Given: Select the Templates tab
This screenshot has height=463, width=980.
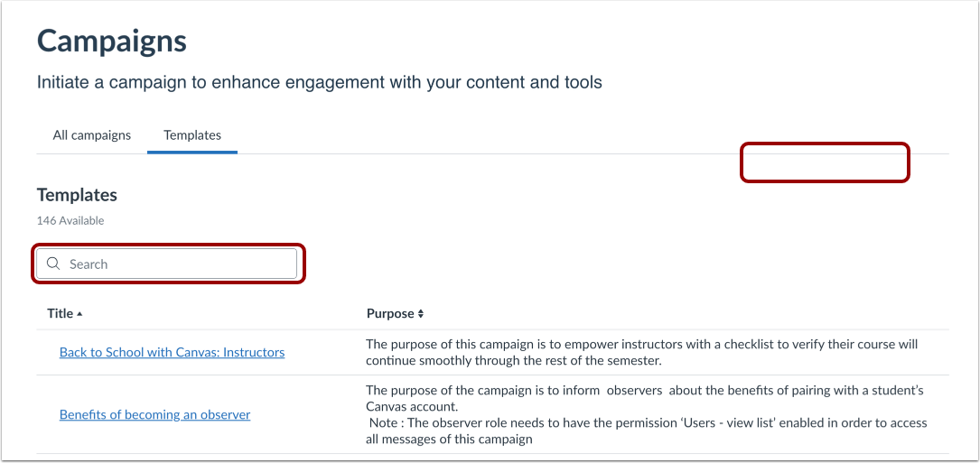Looking at the screenshot, I should pos(192,135).
